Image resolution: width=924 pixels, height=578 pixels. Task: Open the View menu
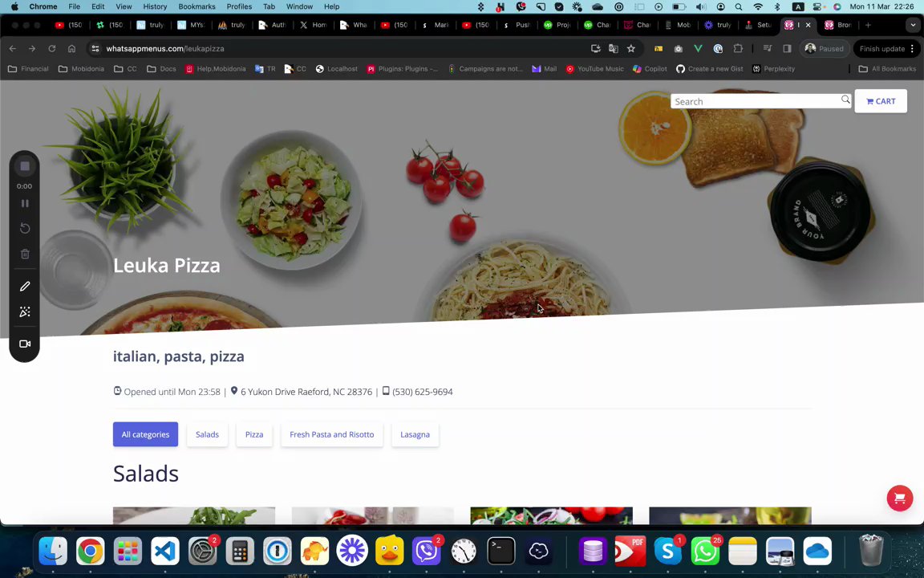124,6
